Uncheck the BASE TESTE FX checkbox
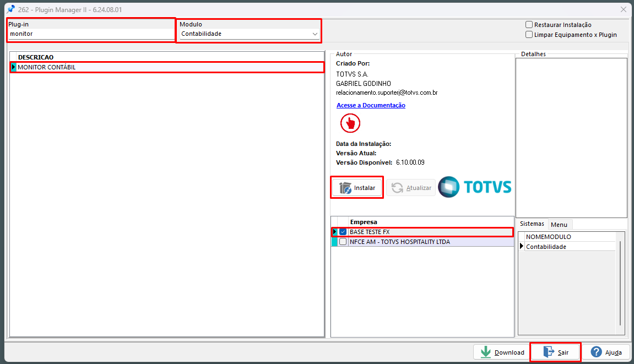This screenshot has width=634, height=364. (x=343, y=232)
